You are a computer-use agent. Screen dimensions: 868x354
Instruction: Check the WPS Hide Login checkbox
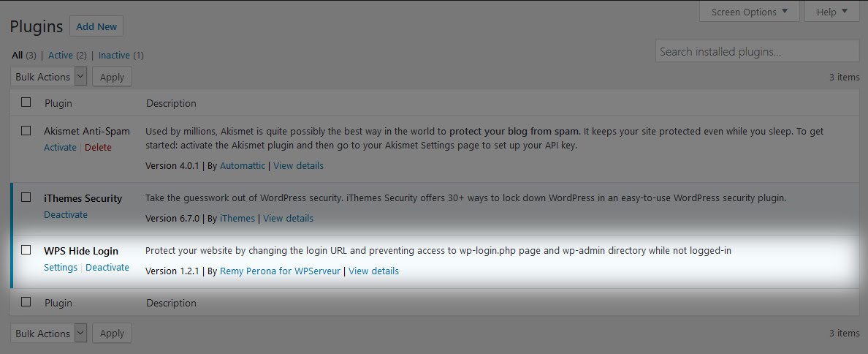click(x=26, y=250)
